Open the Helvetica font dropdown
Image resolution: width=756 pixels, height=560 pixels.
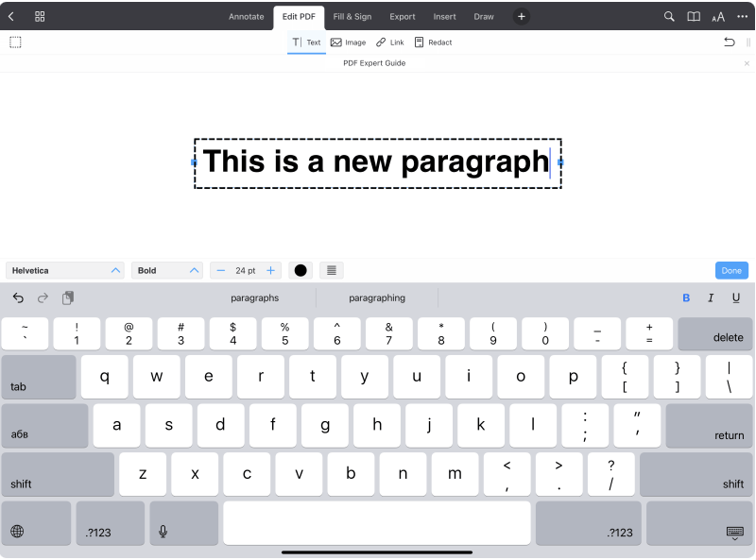pos(65,270)
